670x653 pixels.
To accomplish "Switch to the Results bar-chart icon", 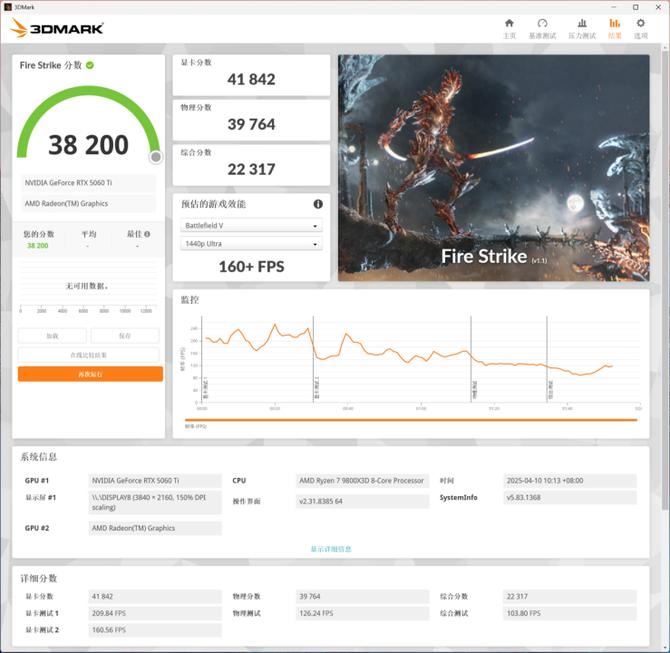I will click(x=614, y=24).
